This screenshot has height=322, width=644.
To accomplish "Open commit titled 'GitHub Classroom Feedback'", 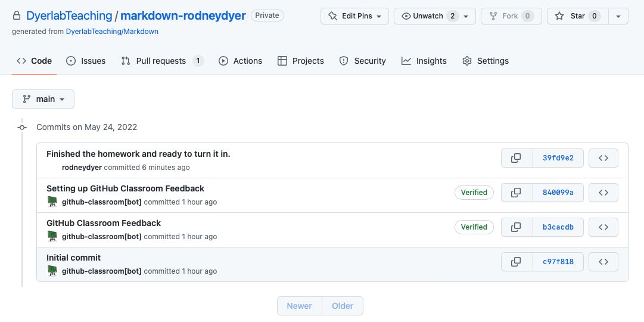I will coord(104,223).
